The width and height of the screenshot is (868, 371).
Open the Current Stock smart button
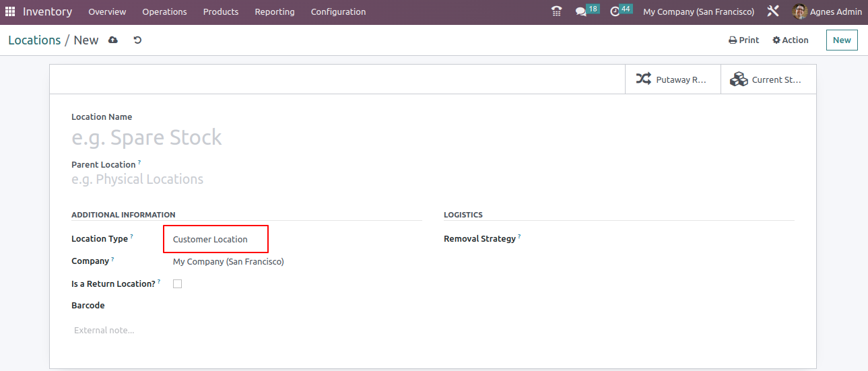click(x=768, y=79)
